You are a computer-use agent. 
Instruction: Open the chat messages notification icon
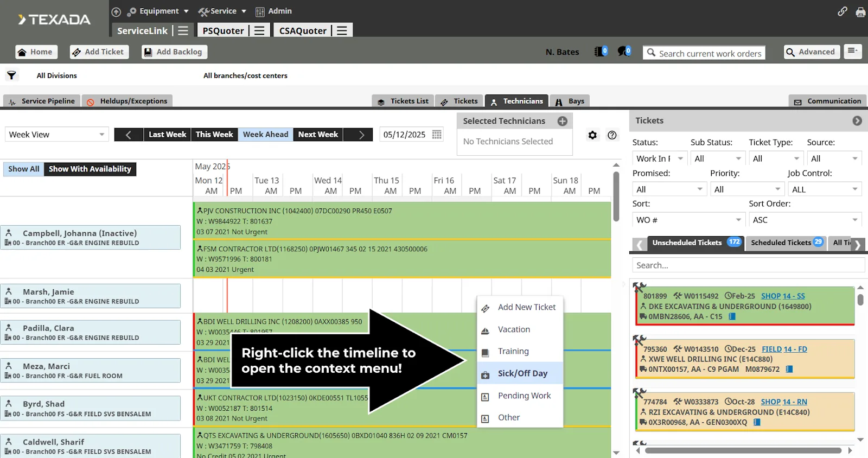tap(623, 52)
